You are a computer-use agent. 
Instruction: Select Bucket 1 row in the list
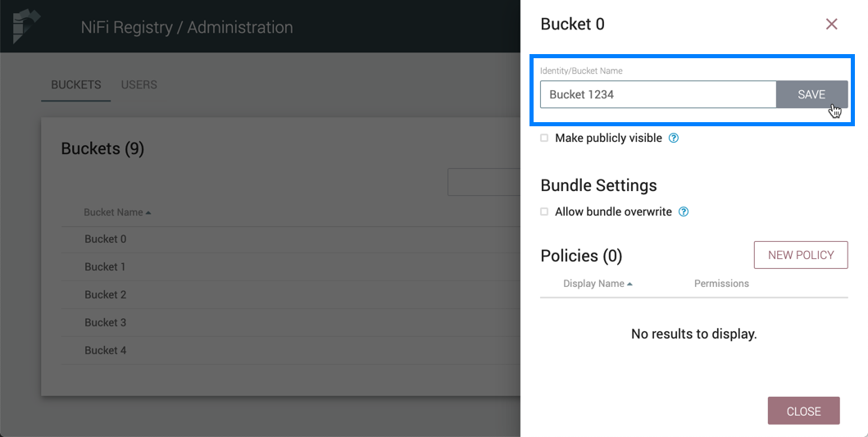coord(106,267)
